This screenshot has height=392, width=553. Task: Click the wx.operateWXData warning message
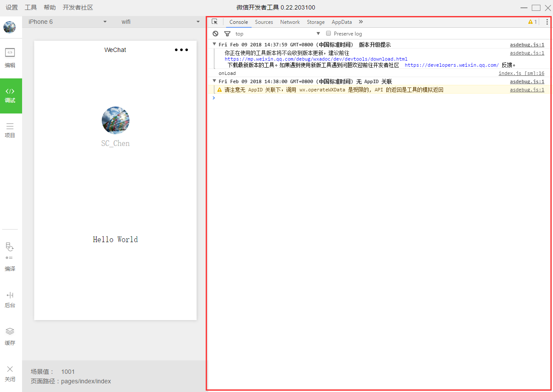(x=334, y=90)
